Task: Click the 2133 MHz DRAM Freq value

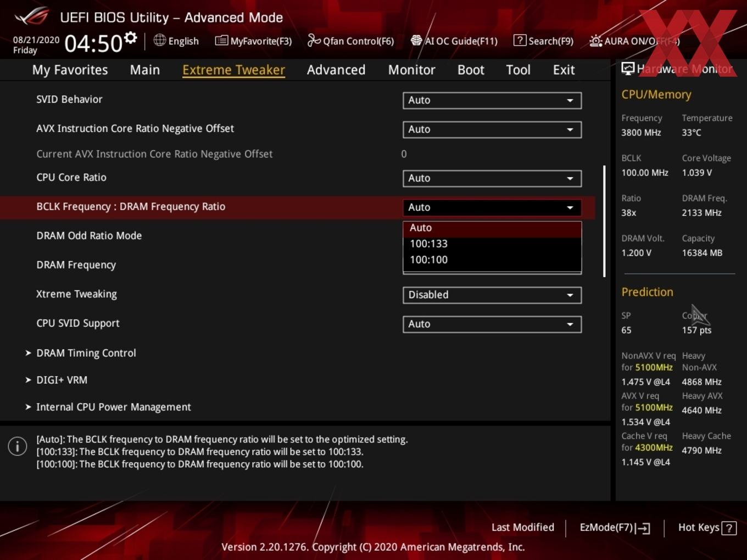Action: 701,212
